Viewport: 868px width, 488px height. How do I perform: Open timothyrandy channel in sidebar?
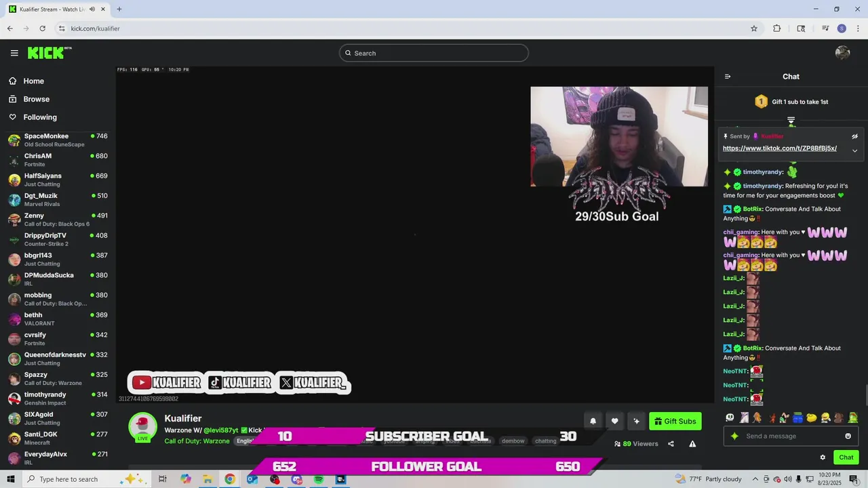click(x=58, y=399)
